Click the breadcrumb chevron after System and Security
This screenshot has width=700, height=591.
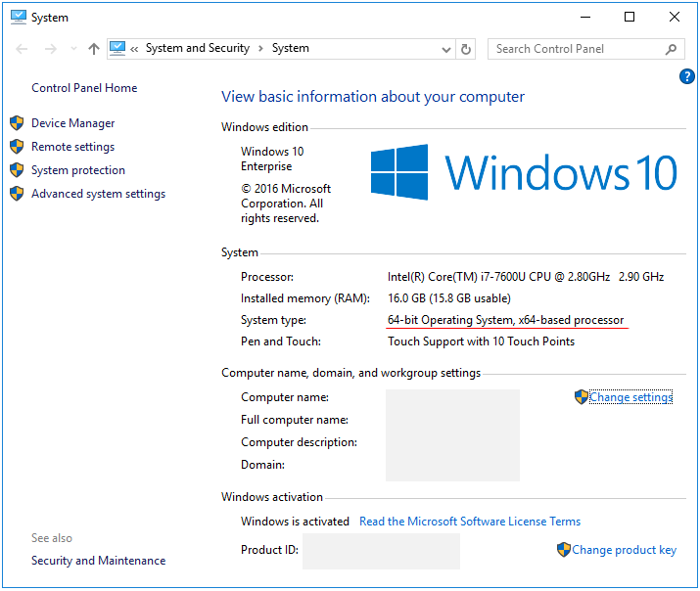tap(260, 49)
